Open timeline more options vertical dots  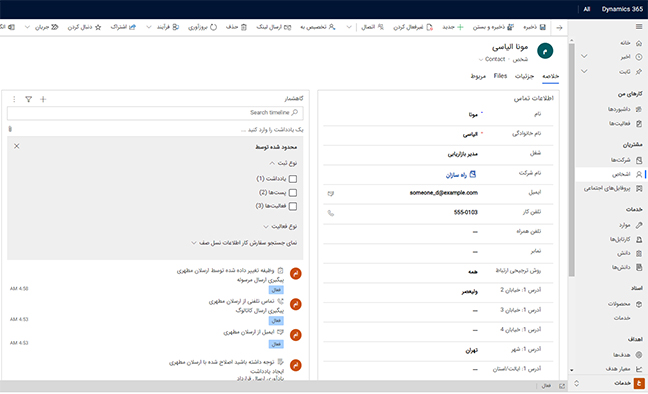(x=14, y=99)
